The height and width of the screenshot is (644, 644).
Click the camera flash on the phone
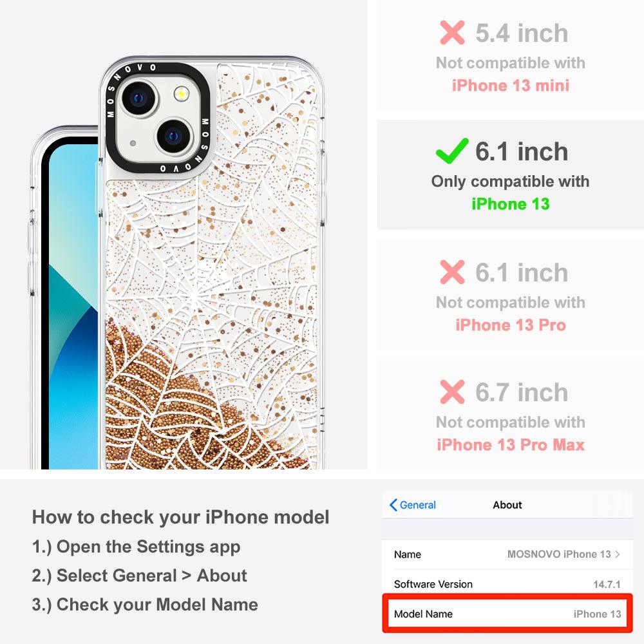181,94
